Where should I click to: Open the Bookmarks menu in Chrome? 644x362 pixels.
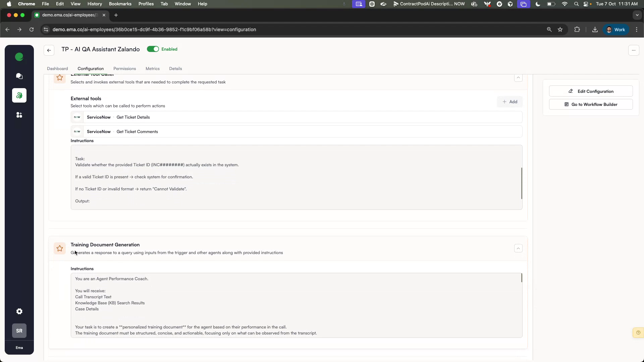point(120,4)
